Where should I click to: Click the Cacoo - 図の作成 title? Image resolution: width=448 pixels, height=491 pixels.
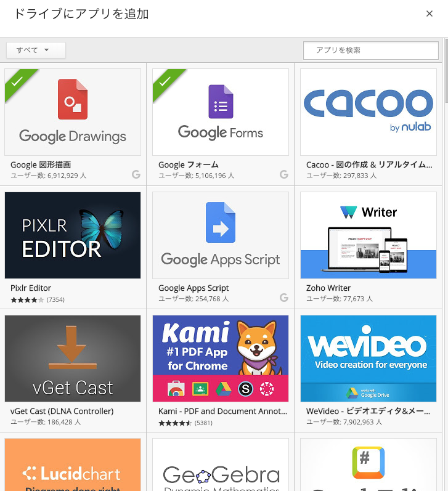(x=369, y=164)
